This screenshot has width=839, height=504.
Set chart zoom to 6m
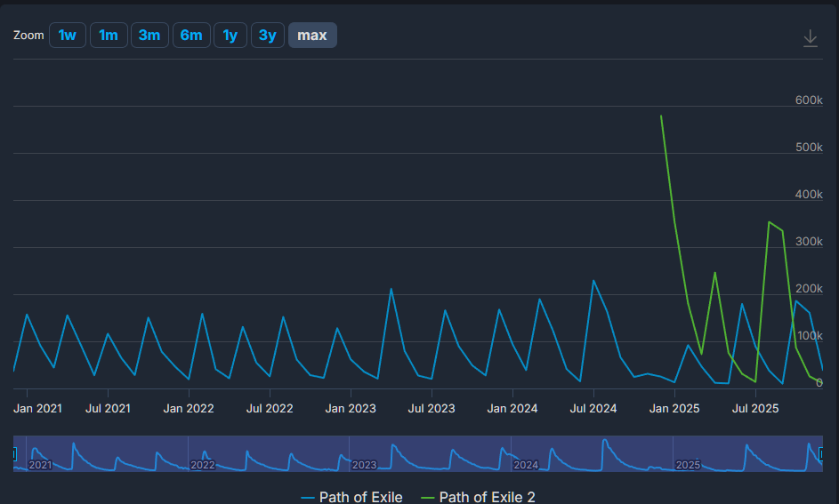click(191, 36)
